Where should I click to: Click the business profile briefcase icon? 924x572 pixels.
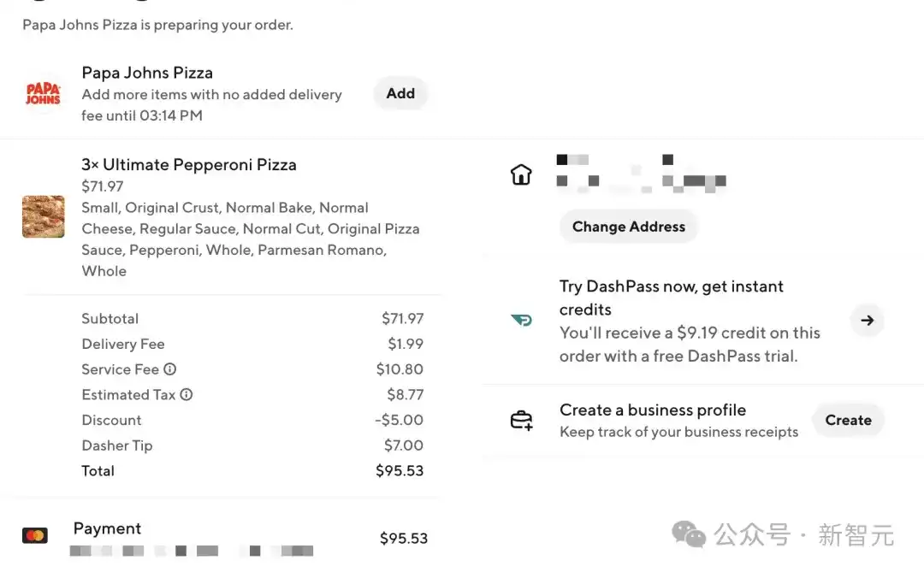click(522, 420)
